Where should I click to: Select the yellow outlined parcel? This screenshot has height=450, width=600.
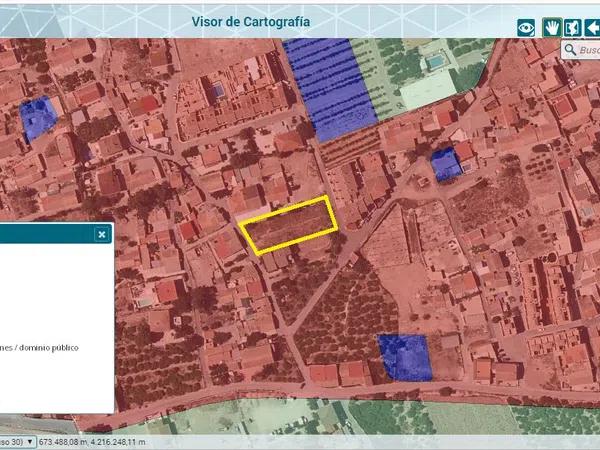(288, 224)
